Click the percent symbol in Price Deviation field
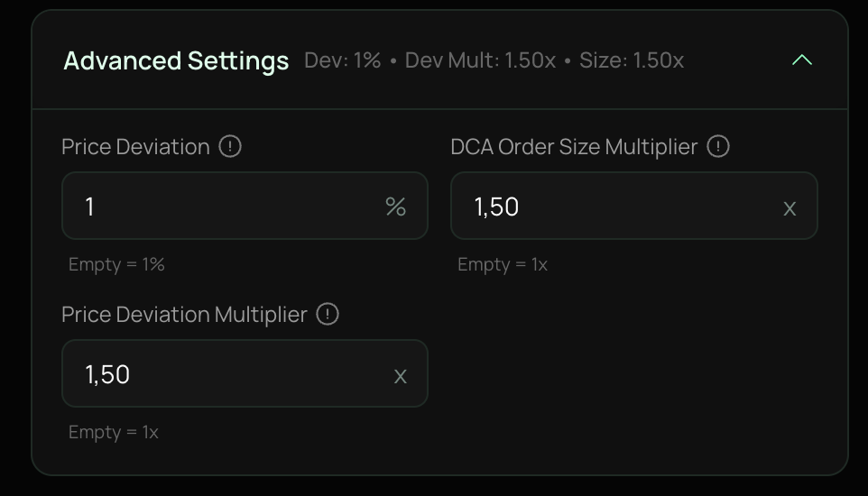The width and height of the screenshot is (868, 496). coord(395,207)
